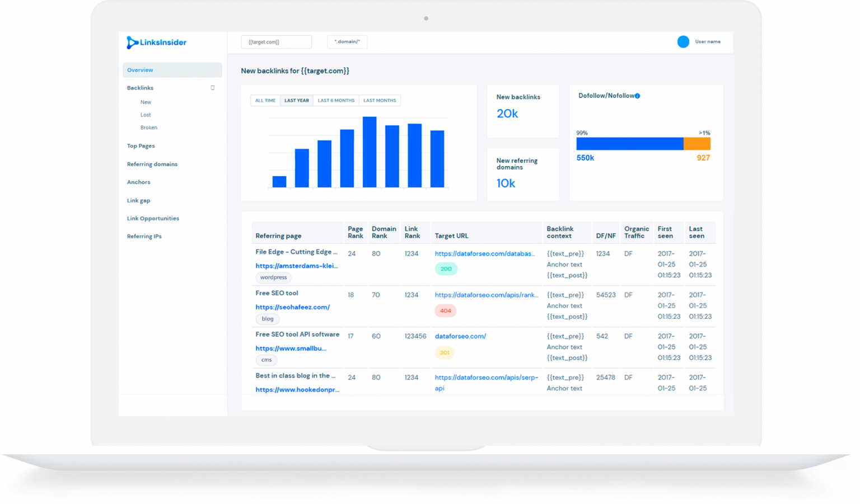Open the Link Opportunities section
Viewport: 860px width, 504px height.
pyautogui.click(x=153, y=218)
